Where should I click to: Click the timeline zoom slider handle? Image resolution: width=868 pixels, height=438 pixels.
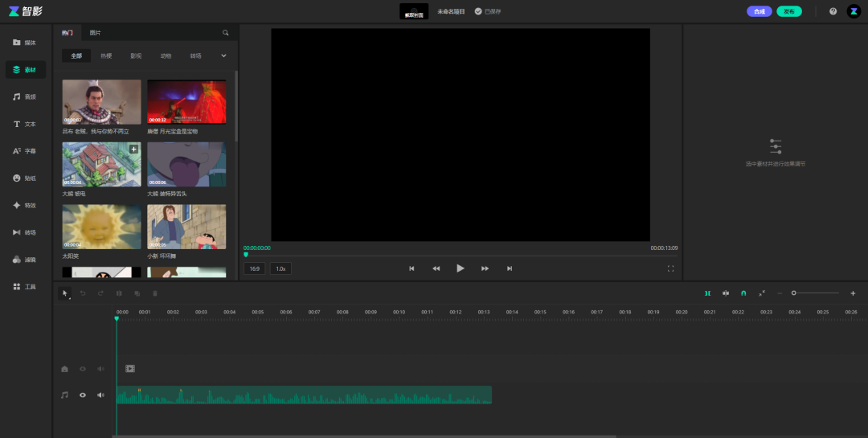(794, 293)
